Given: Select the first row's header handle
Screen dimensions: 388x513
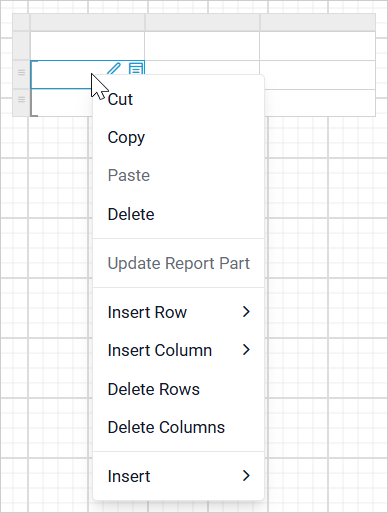Looking at the screenshot, I should pos(21,46).
